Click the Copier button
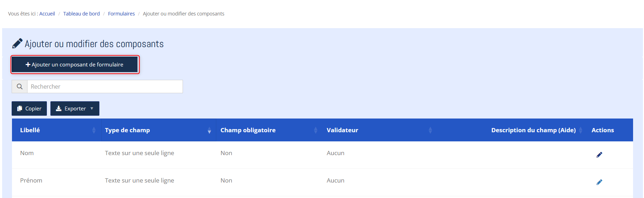 coord(29,109)
